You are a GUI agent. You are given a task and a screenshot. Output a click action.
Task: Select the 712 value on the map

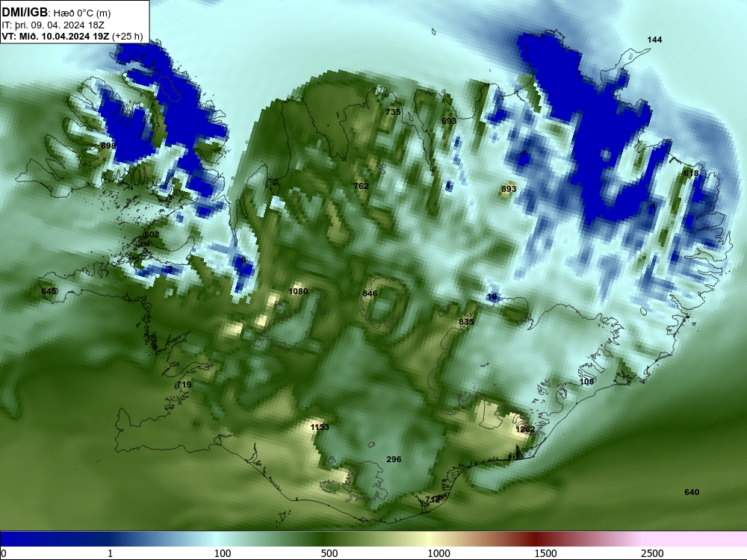tap(433, 500)
